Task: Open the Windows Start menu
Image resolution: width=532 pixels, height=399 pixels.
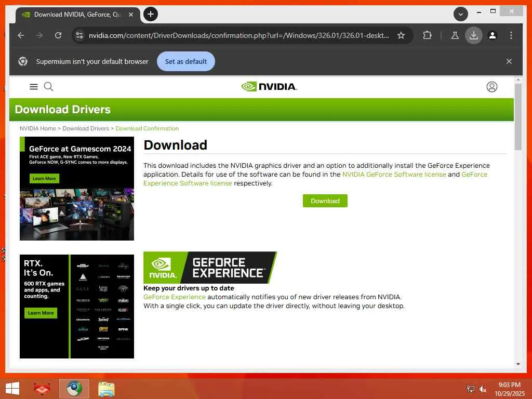Action: 12,389
